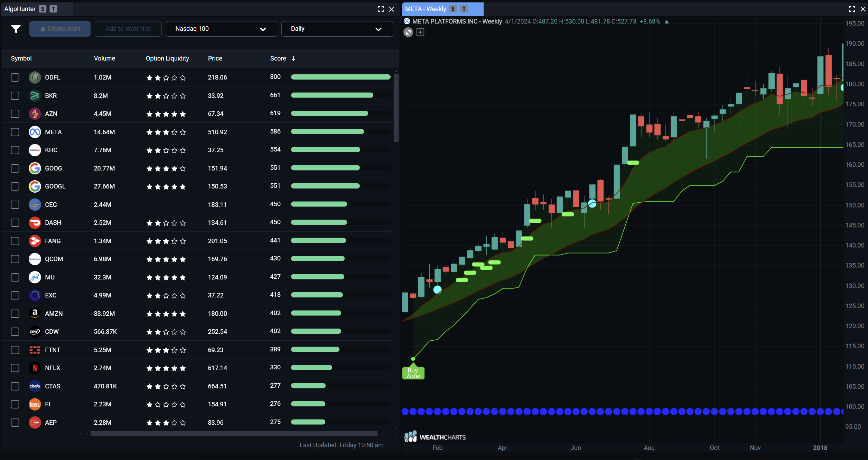Screen dimensions: 868x460
Task: Click the AMZN Amazon logo in the list
Action: 35,313
